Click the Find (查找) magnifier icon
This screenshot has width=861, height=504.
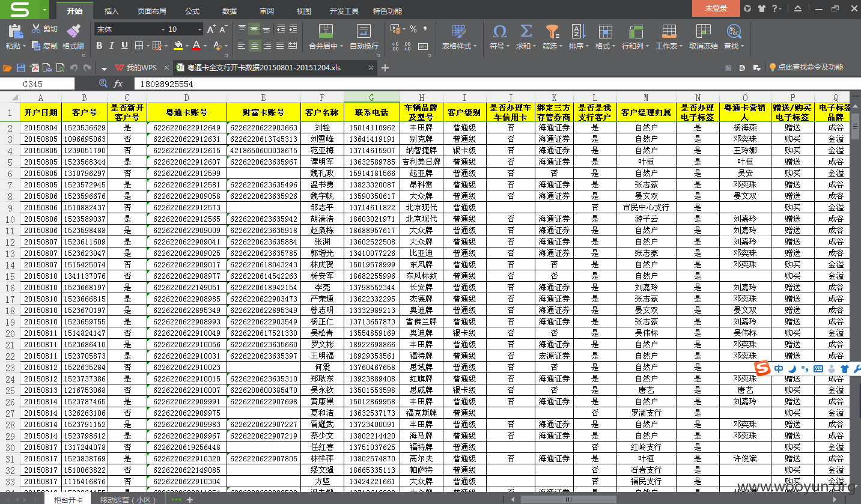point(734,31)
